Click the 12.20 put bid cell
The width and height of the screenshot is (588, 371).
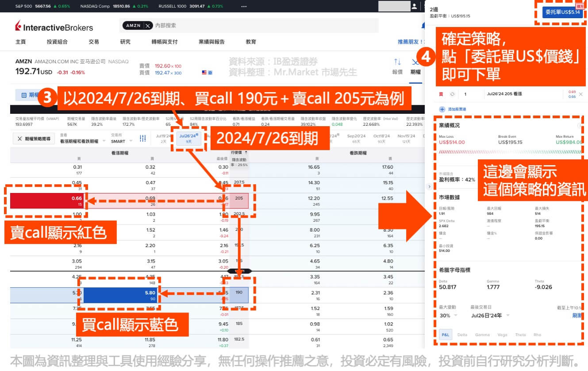315,201
